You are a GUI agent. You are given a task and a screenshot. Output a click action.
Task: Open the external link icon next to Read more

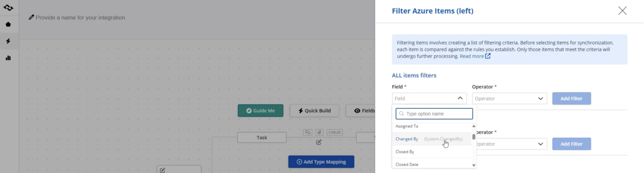click(488, 56)
